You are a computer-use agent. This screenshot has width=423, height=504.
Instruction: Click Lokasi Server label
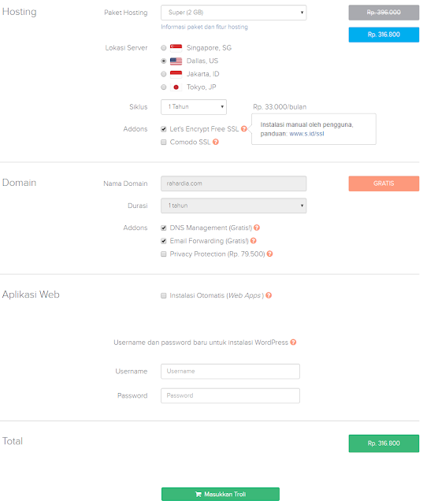click(x=126, y=48)
